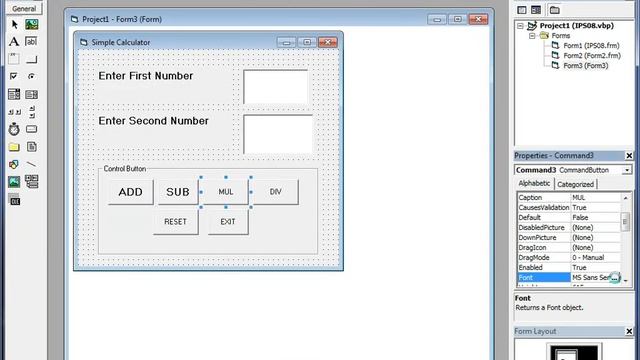Open Font dialog via ellipsis button
Screen dimensions: 640x360
click(x=615, y=278)
